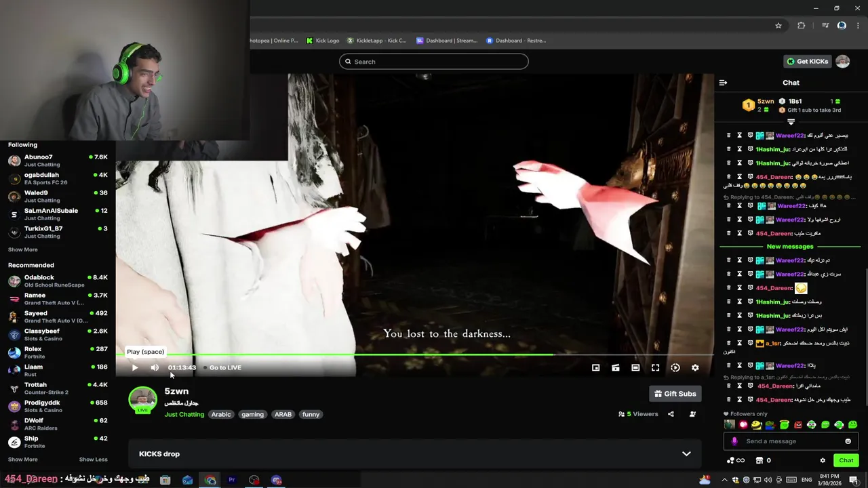Show More followed channels
The height and width of the screenshot is (488, 868).
22,249
